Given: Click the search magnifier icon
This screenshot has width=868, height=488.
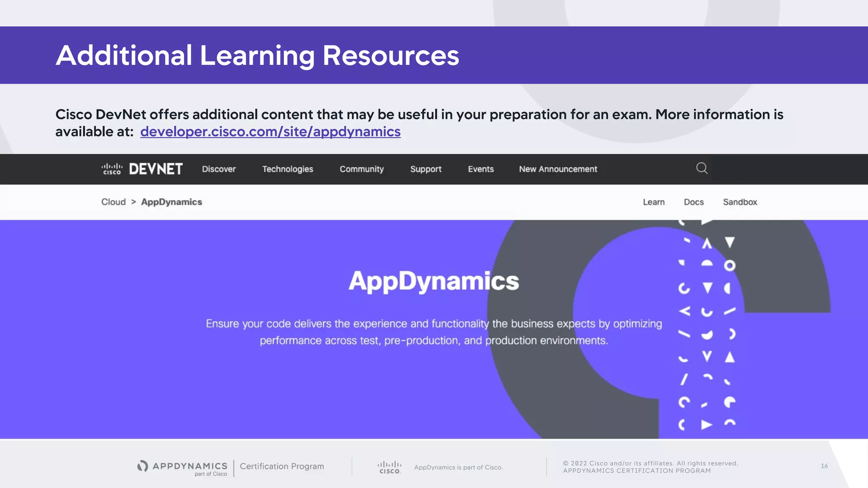Looking at the screenshot, I should pyautogui.click(x=702, y=168).
